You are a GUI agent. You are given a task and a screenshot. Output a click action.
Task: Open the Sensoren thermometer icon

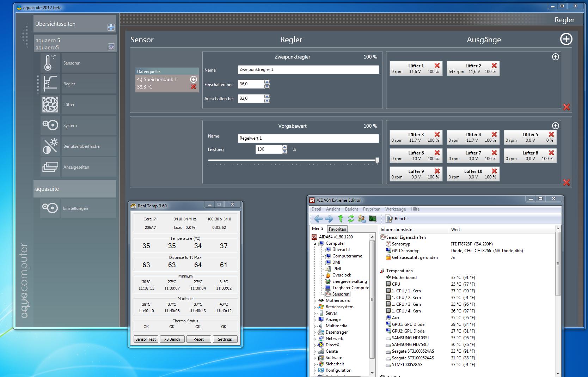click(x=49, y=63)
